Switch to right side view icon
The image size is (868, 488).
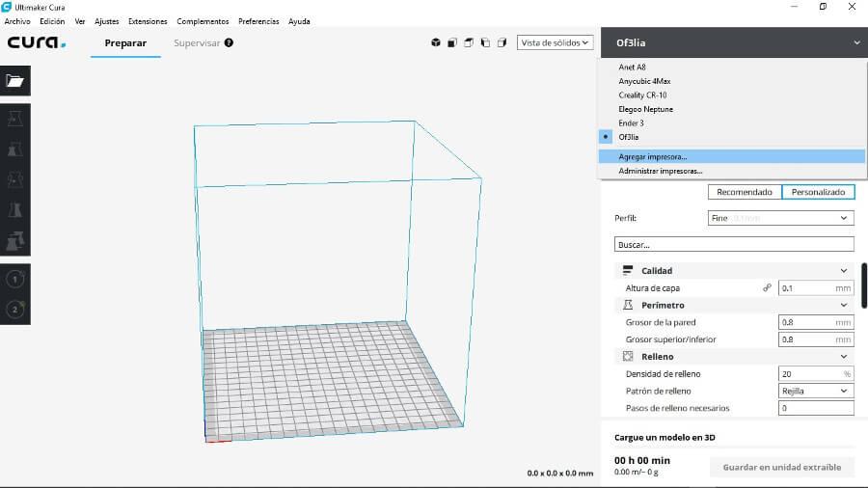click(502, 42)
